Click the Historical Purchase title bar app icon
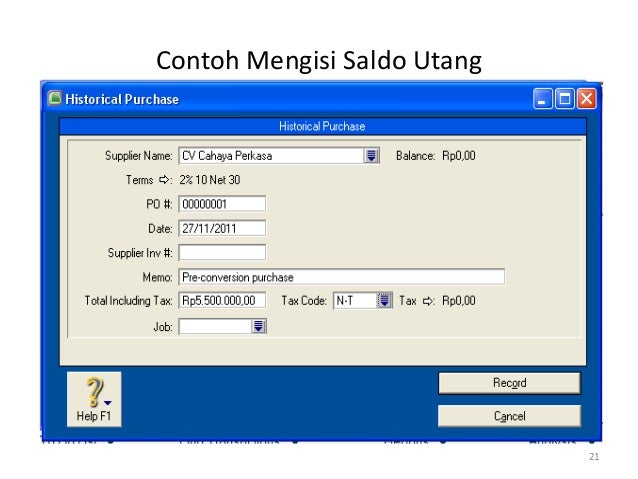The height and width of the screenshot is (479, 638). click(55, 98)
